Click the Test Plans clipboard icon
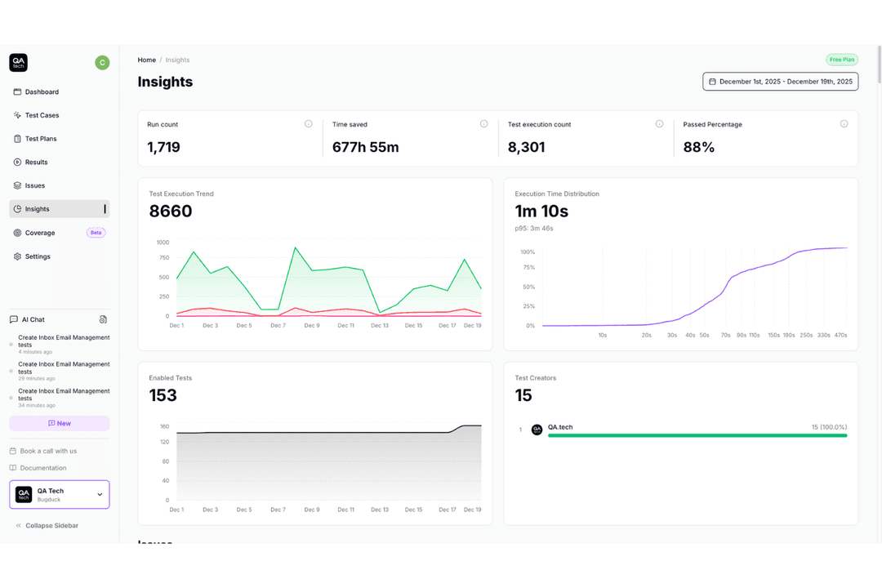The width and height of the screenshot is (882, 588). coord(17,138)
